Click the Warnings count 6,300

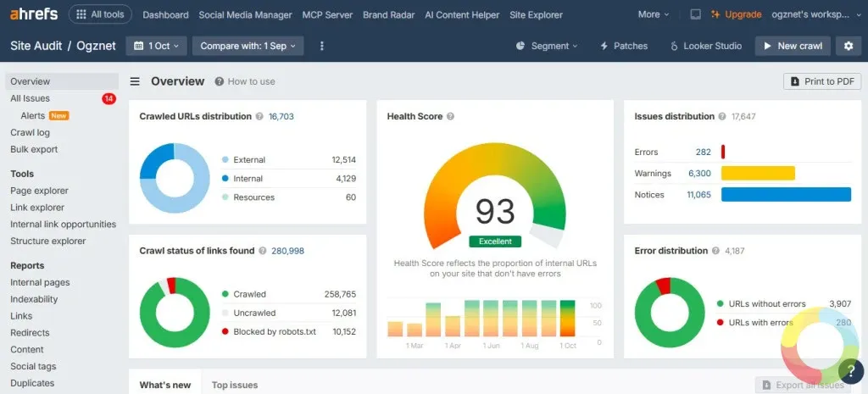(699, 173)
